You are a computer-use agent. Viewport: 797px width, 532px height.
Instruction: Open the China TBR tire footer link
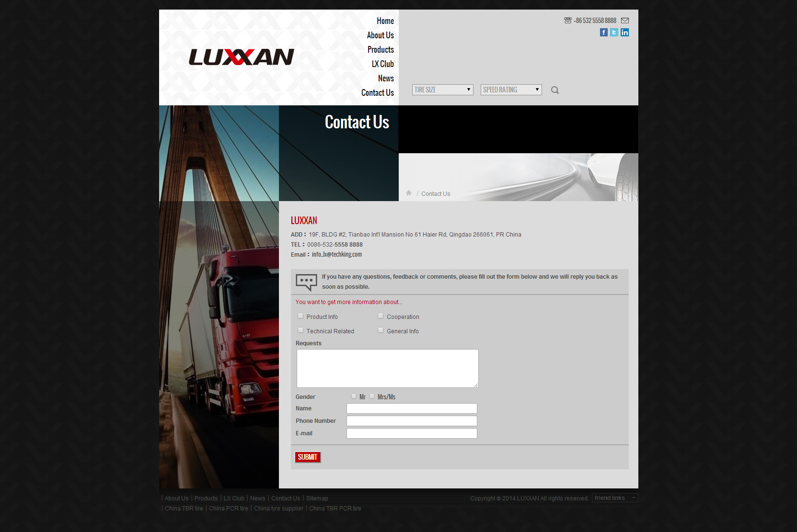click(184, 509)
